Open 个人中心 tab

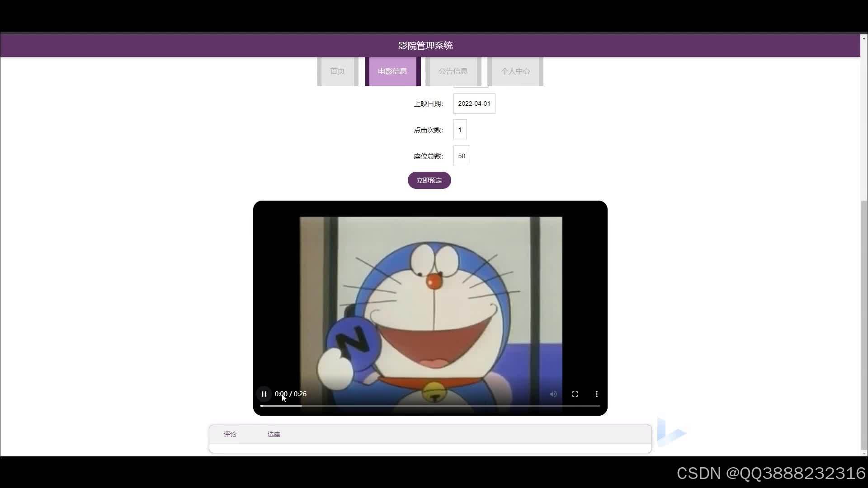(x=515, y=71)
